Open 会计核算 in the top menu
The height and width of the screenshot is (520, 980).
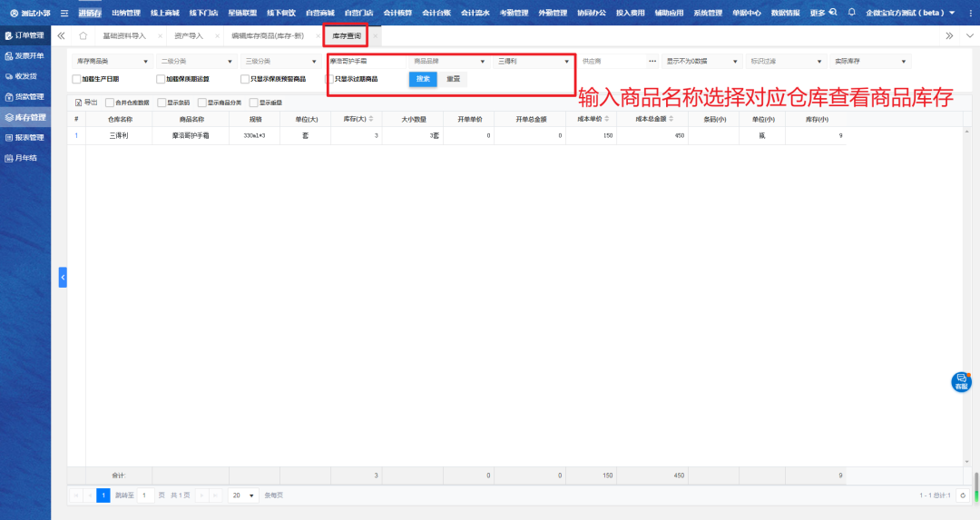[x=397, y=13]
